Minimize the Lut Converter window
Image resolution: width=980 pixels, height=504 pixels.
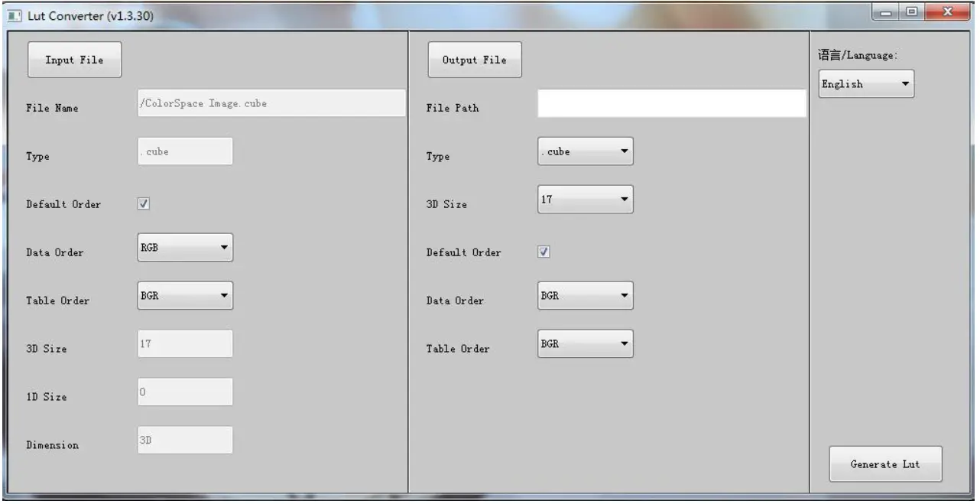pos(884,14)
